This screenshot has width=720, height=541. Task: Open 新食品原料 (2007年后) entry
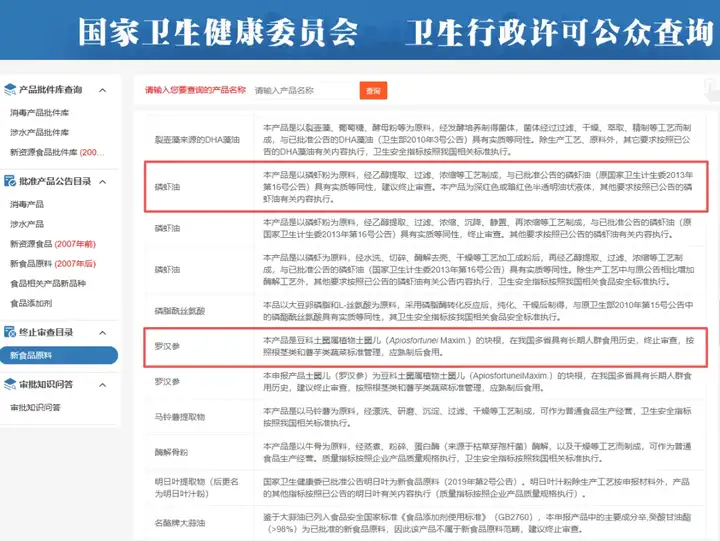53,264
